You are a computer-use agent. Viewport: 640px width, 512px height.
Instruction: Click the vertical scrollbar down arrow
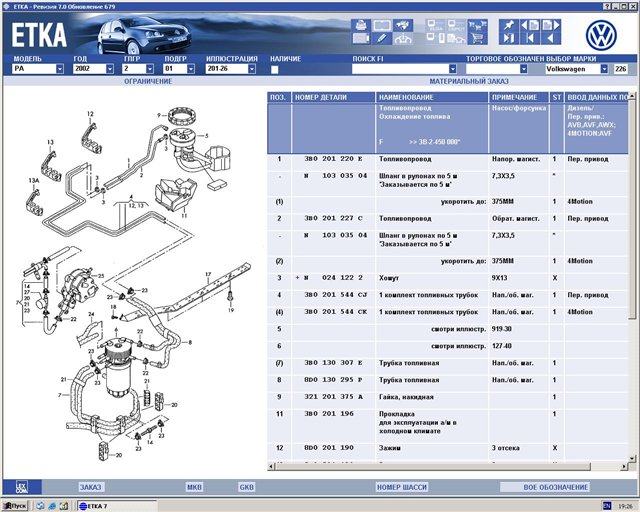[632, 459]
